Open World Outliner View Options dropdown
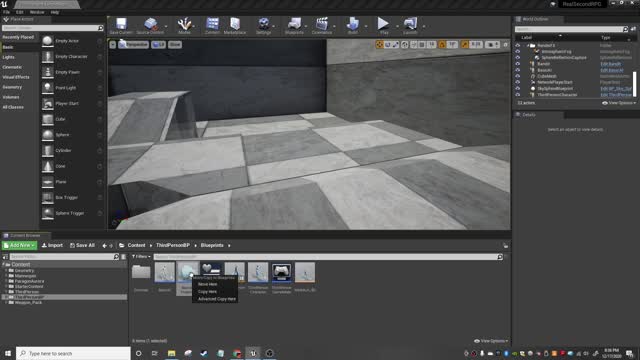The width and height of the screenshot is (640, 360). tap(619, 103)
